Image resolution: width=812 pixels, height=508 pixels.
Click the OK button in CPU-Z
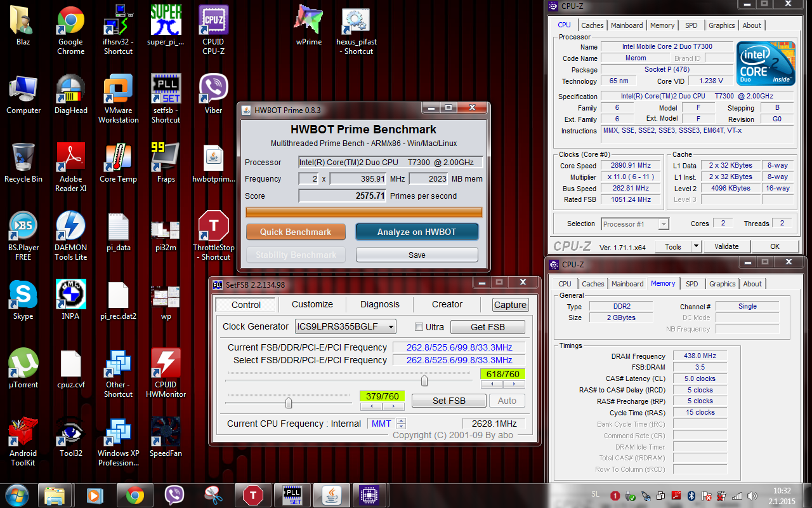point(775,246)
